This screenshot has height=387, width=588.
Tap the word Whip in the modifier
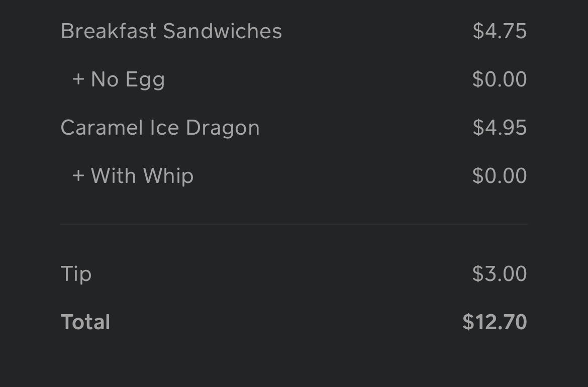coord(168,176)
